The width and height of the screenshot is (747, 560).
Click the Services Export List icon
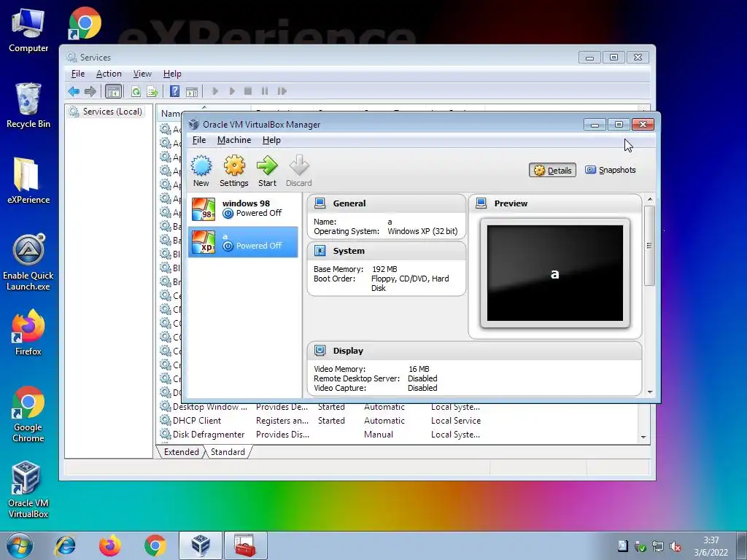pyautogui.click(x=152, y=91)
